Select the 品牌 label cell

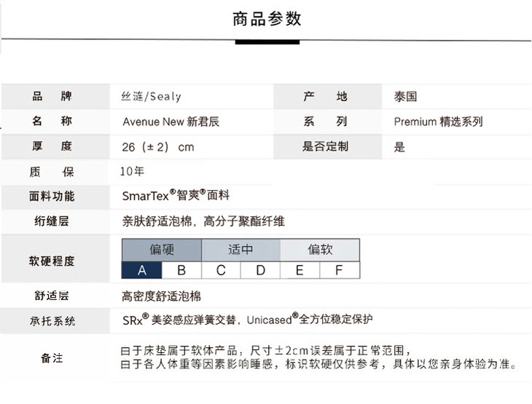click(x=55, y=96)
